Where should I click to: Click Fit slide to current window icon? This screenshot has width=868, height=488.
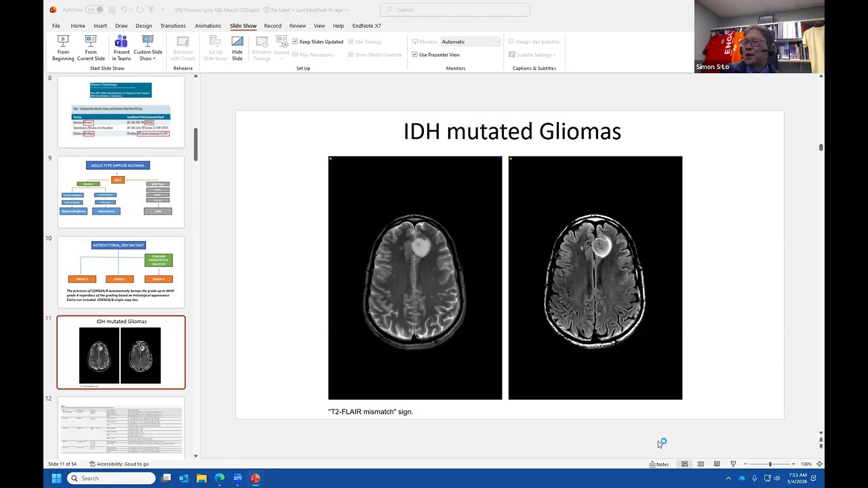(819, 464)
